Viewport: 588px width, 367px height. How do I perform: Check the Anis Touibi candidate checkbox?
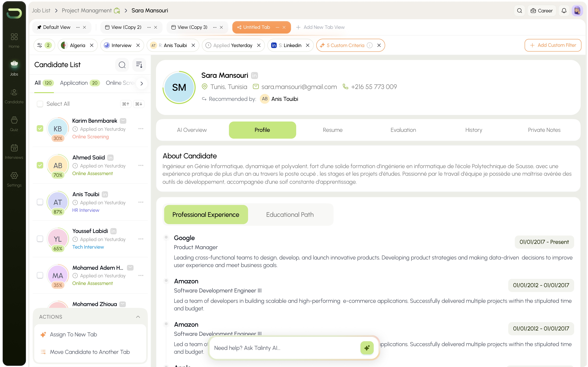pyautogui.click(x=40, y=202)
